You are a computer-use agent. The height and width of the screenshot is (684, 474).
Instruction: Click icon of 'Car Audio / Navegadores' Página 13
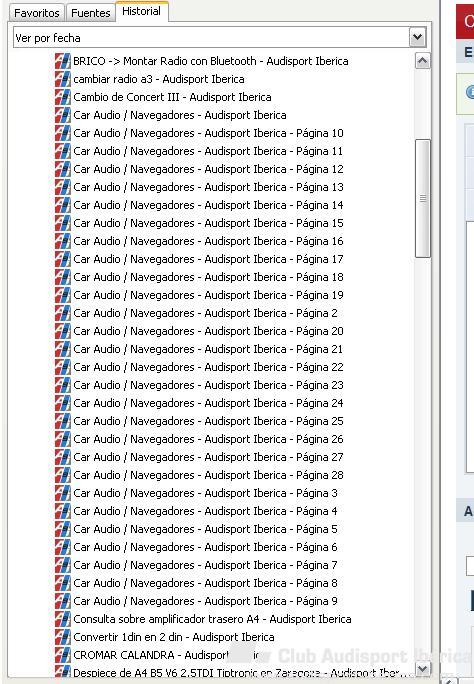coord(62,187)
